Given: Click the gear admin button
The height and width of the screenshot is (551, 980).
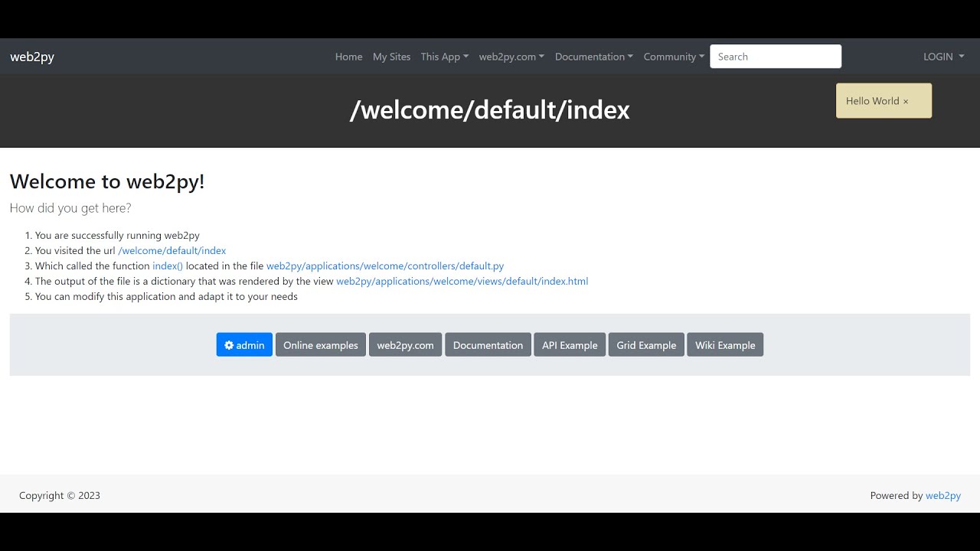Looking at the screenshot, I should tap(244, 345).
